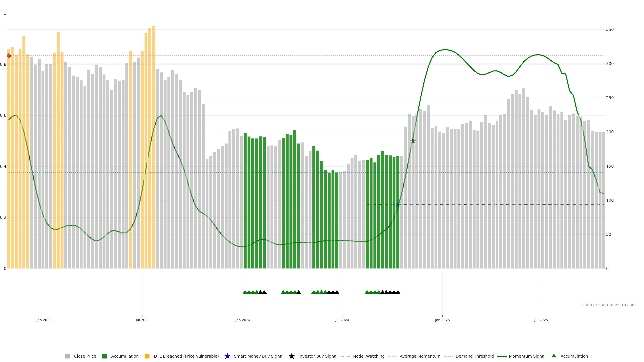The image size is (644, 362).
Task: Click last black triangle in the final marker group
Action: [x=398, y=292]
